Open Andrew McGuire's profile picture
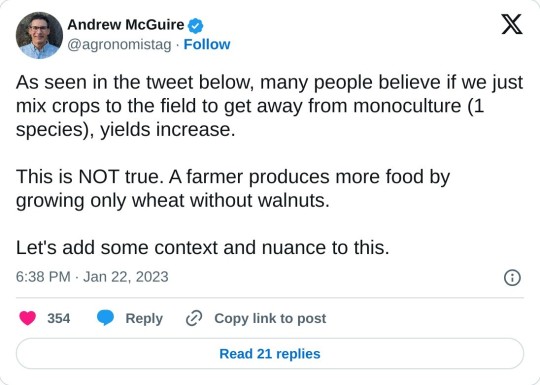540x385 pixels. point(39,35)
